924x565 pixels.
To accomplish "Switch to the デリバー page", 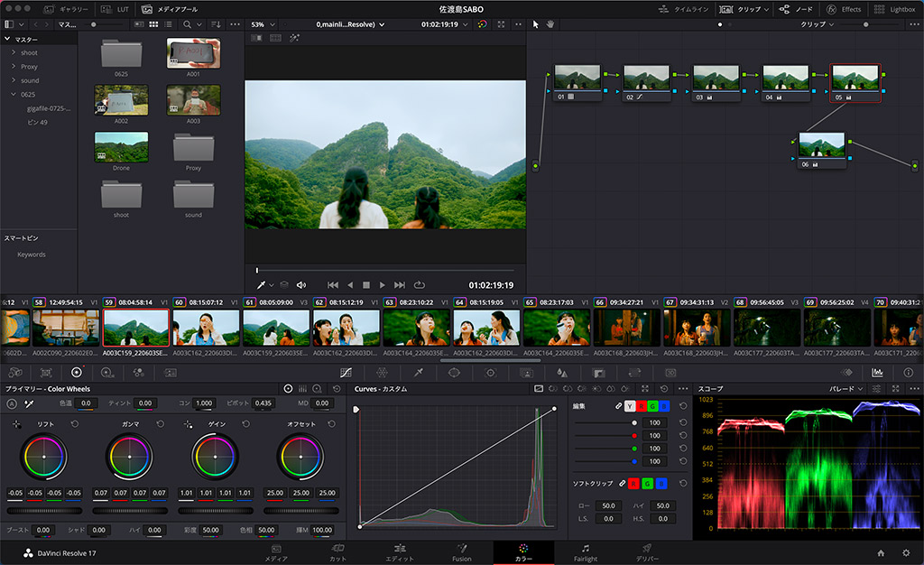I will pos(647,552).
